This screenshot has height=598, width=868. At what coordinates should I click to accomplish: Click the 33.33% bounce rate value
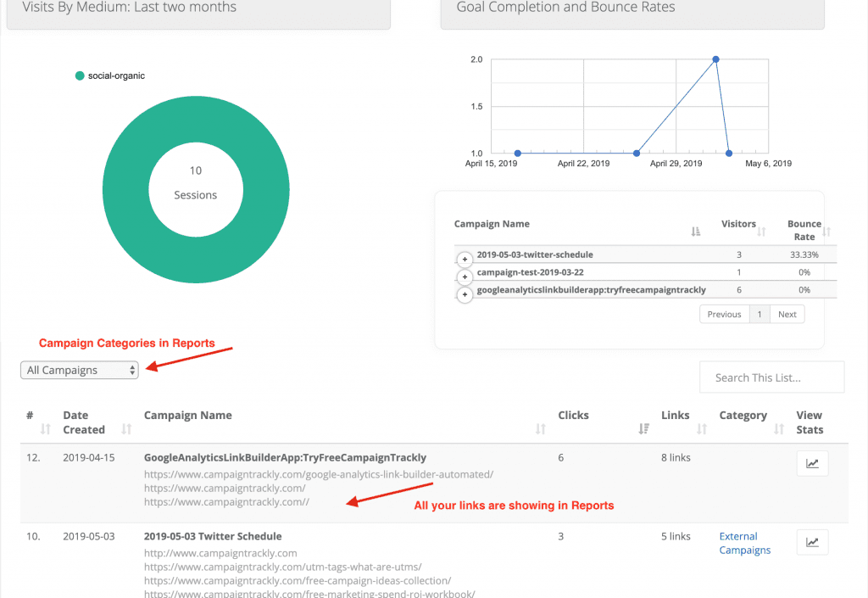click(804, 254)
